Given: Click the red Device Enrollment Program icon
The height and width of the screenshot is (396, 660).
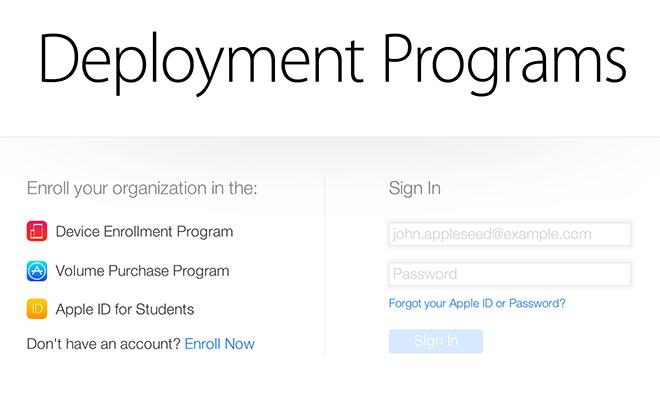Looking at the screenshot, I should click(37, 231).
